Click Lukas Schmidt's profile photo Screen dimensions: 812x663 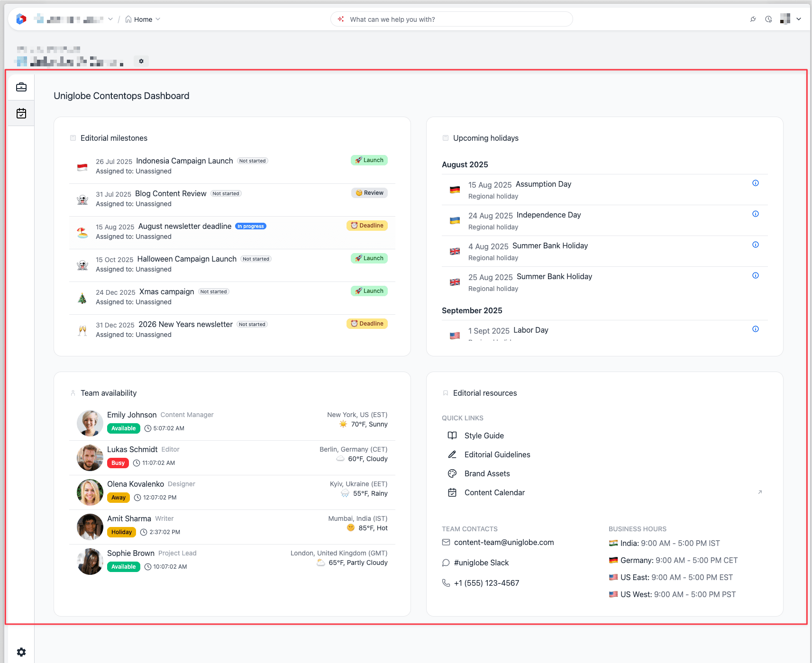[90, 458]
